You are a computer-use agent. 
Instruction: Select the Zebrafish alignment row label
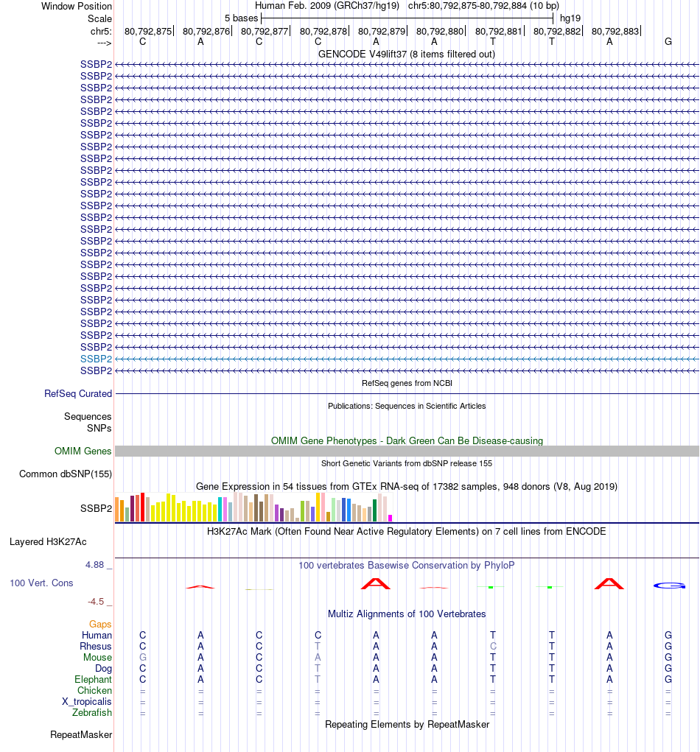(92, 713)
